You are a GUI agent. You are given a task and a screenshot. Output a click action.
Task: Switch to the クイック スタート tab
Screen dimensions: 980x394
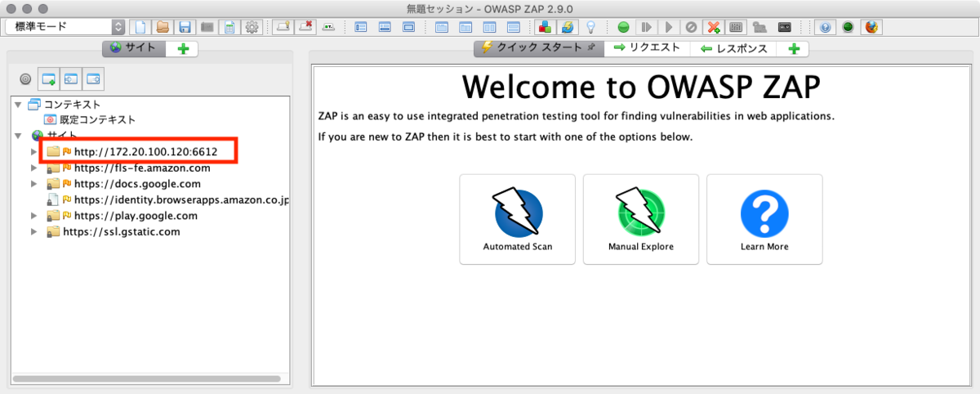coord(539,48)
